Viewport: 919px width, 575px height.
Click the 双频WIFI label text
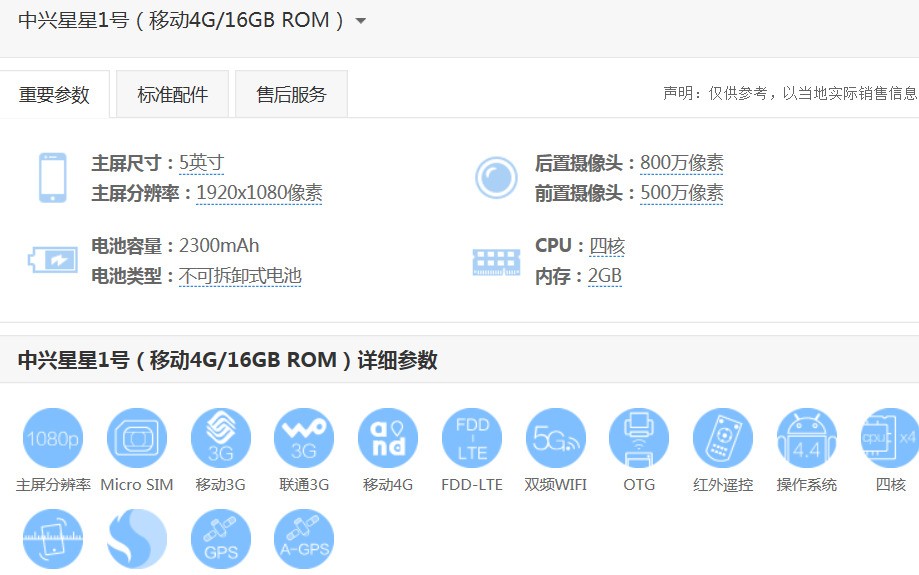click(x=556, y=485)
